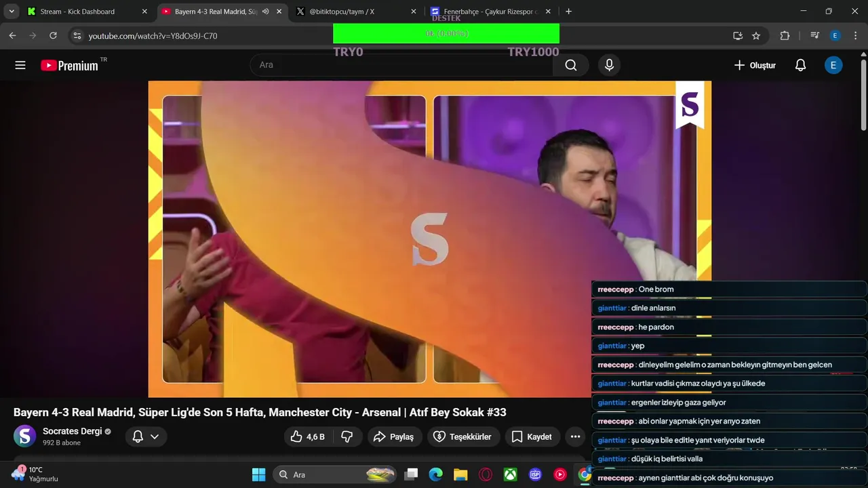
Task: Open the ISP app on the taskbar
Action: pos(535,474)
